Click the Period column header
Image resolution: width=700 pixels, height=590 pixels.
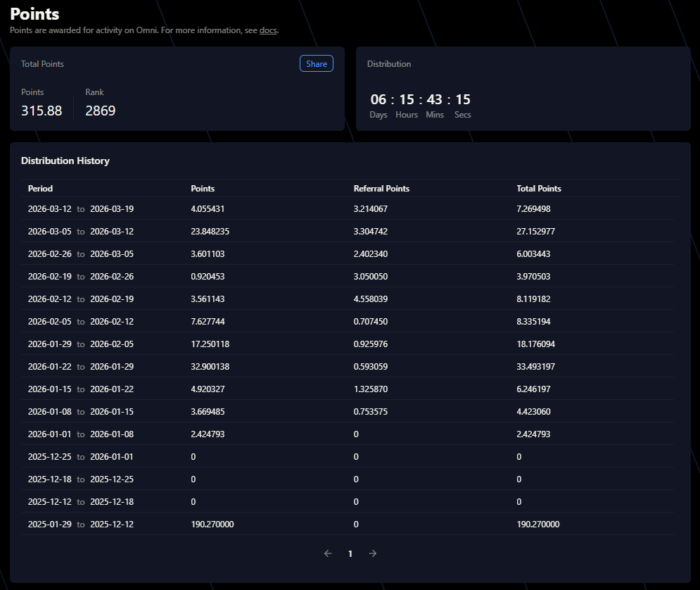40,189
